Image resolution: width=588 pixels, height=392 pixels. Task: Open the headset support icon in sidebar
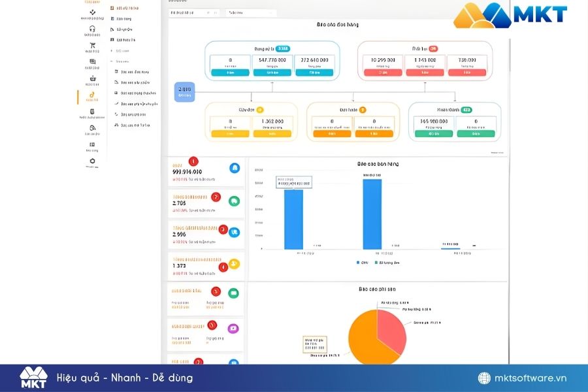[x=92, y=29]
